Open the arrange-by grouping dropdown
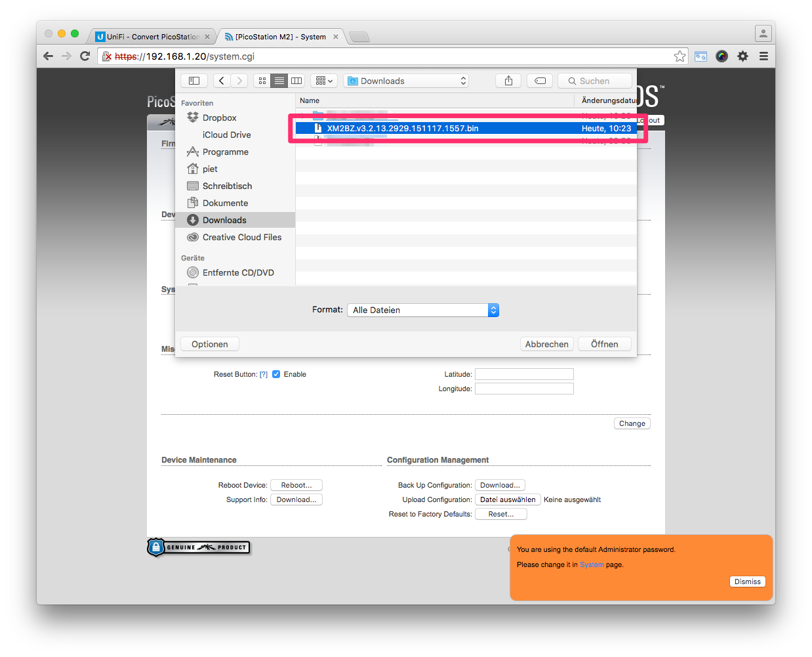Viewport: 812px width, 657px height. coord(324,81)
